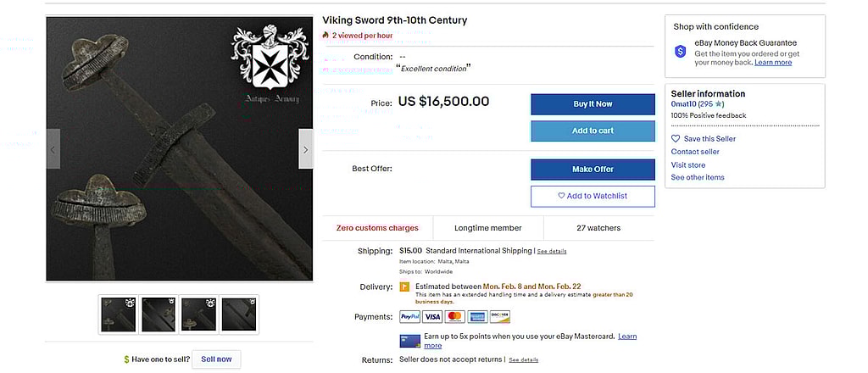The height and width of the screenshot is (373, 868).
Task: Show the next sword photo with right arrow
Action: click(x=305, y=149)
